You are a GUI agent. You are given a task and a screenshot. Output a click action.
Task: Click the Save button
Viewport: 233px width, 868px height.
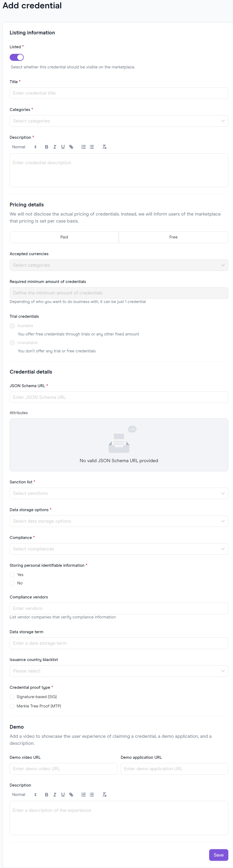(218, 855)
